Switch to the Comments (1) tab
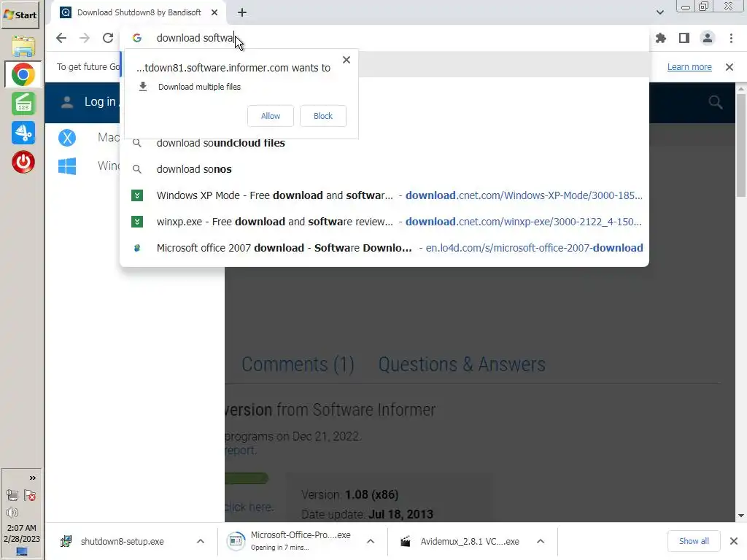Screen dimensions: 747x560 (298, 365)
